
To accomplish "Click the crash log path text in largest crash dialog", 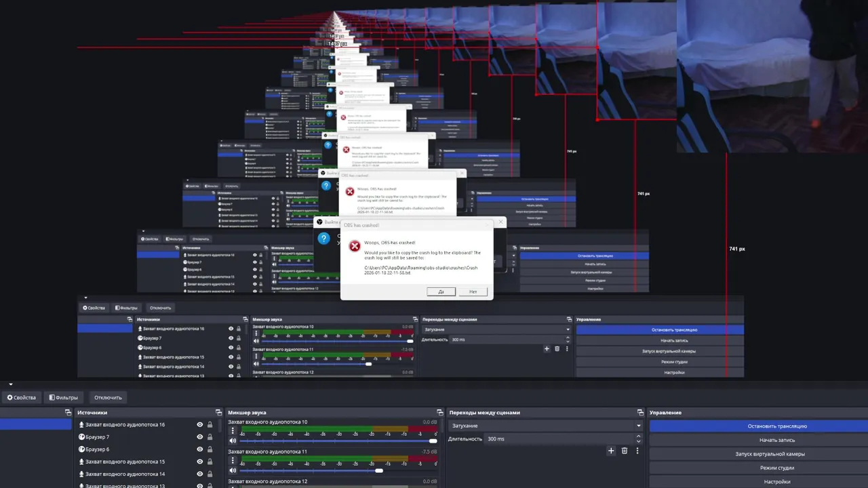I will tap(420, 270).
